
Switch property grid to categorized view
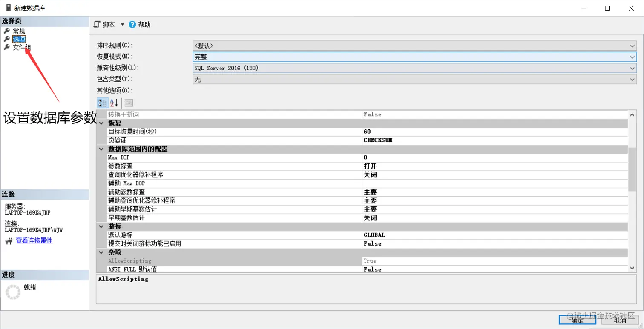click(x=103, y=103)
